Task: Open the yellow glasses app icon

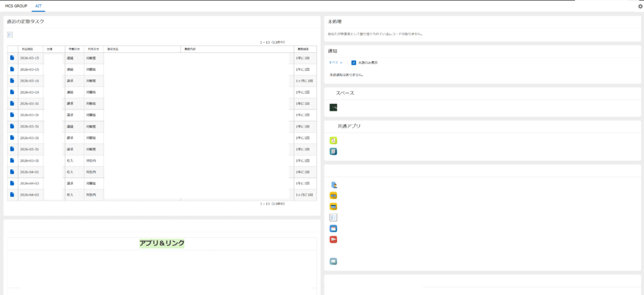Action: point(333,196)
